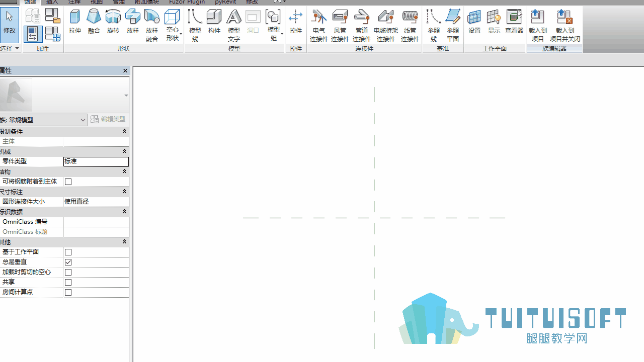This screenshot has width=644, height=362.
Task: Close the 属性 properties palette
Action: (125, 71)
